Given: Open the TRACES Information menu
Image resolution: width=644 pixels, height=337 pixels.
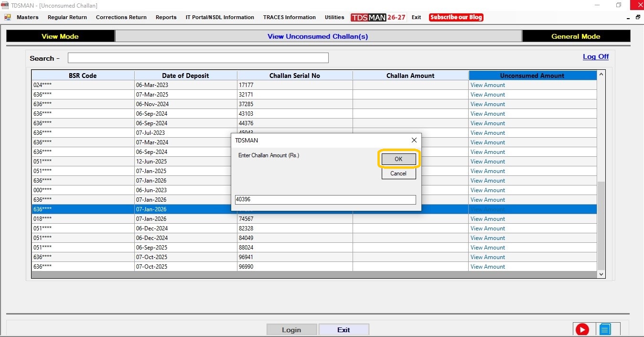Looking at the screenshot, I should [289, 17].
